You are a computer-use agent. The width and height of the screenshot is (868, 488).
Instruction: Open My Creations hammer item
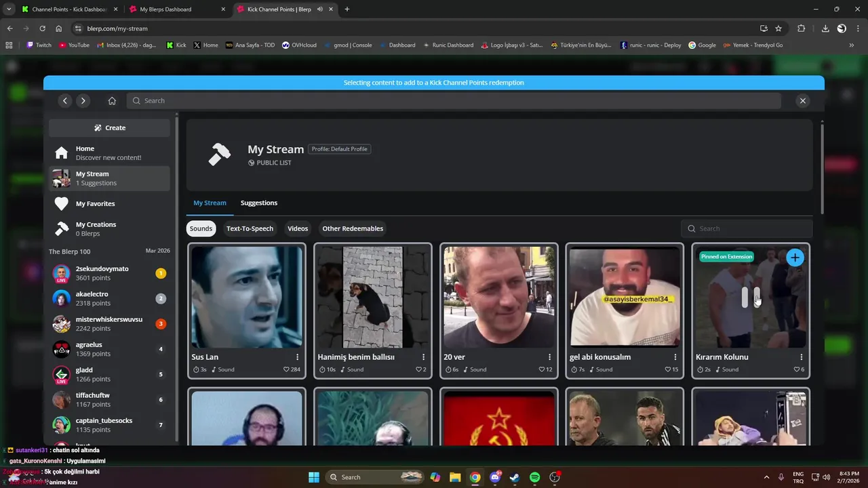(109, 228)
